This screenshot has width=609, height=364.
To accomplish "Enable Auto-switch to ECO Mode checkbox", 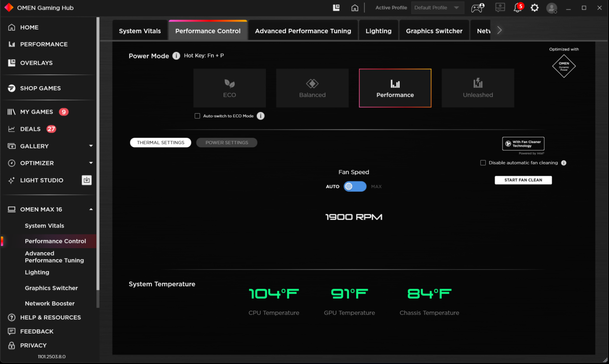I will click(197, 116).
